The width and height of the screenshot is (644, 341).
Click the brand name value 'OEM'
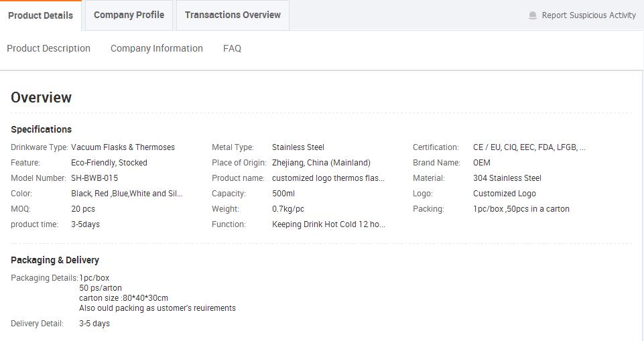(482, 163)
